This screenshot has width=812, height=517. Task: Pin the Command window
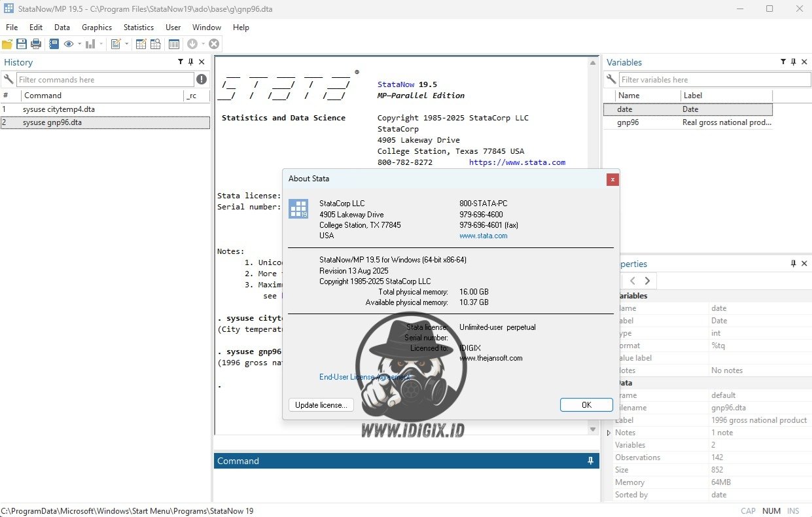[x=590, y=461]
